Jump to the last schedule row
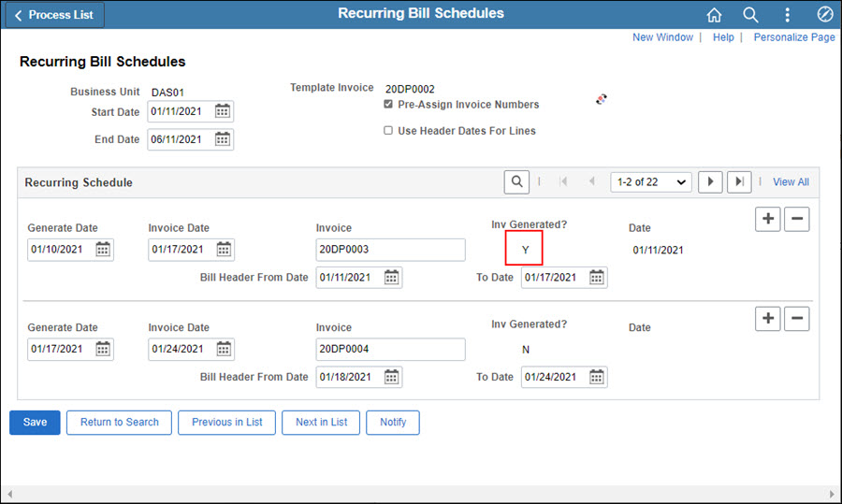The image size is (842, 504). [739, 182]
